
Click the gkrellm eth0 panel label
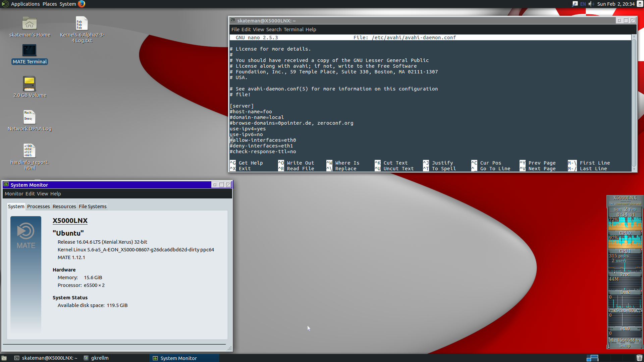(625, 328)
